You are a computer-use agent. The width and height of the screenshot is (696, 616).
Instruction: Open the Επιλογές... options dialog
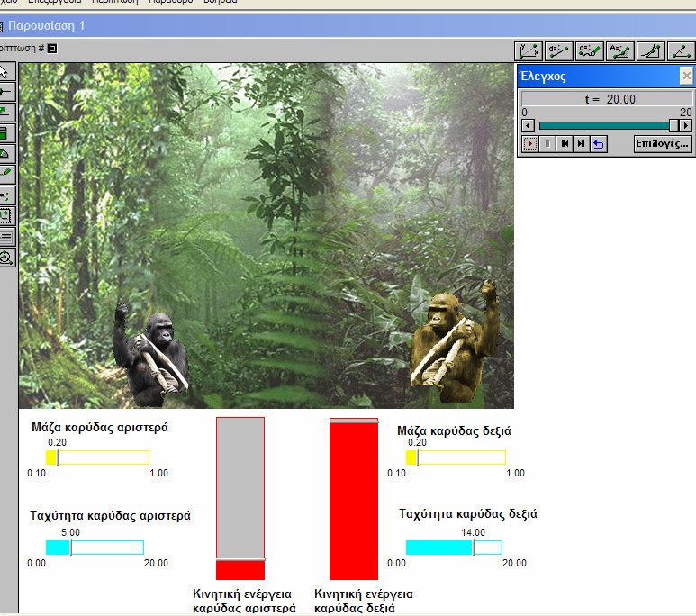click(x=663, y=143)
